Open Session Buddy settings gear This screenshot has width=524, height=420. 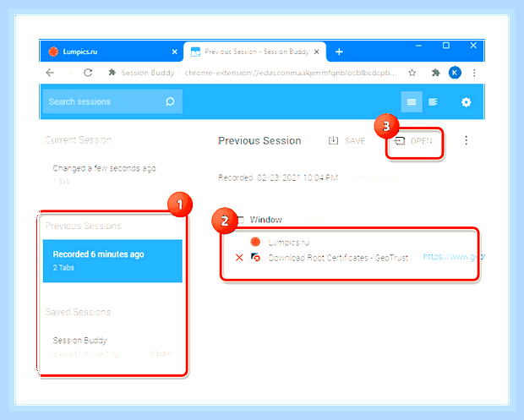click(x=466, y=102)
